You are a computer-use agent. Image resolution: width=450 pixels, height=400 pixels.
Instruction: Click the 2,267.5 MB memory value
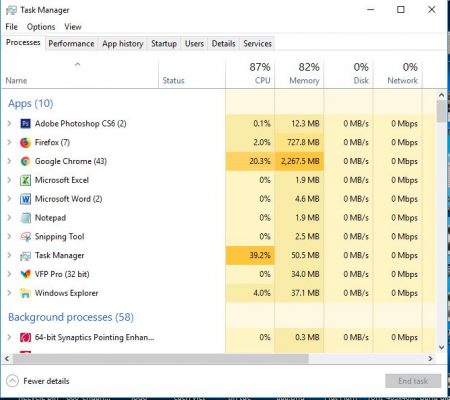tap(300, 161)
